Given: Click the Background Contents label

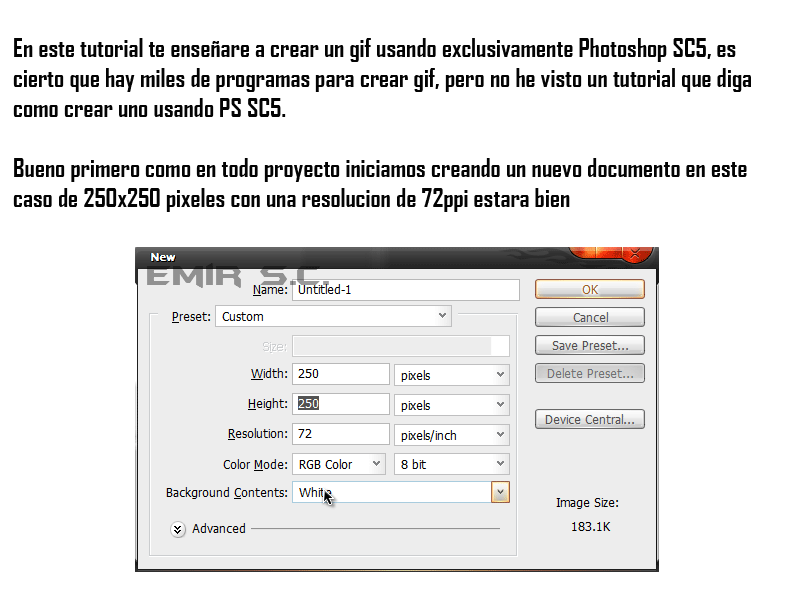Looking at the screenshot, I should pos(227,493).
